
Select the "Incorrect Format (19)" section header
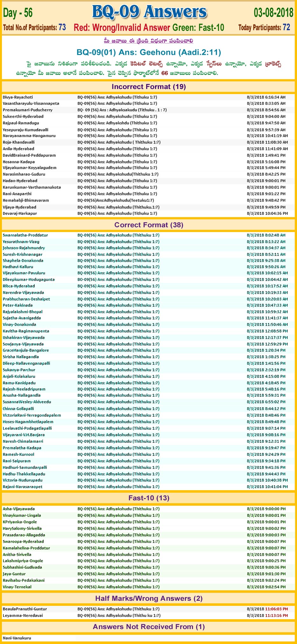point(149,86)
